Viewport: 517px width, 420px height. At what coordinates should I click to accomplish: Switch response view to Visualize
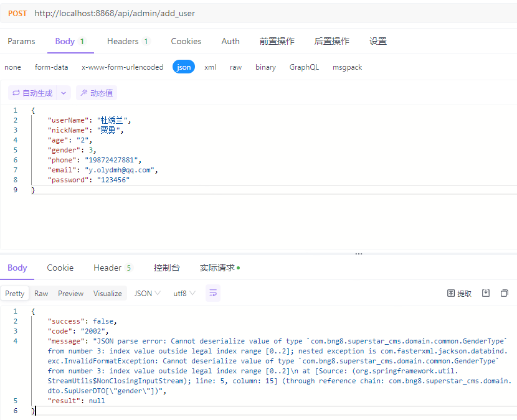point(108,293)
